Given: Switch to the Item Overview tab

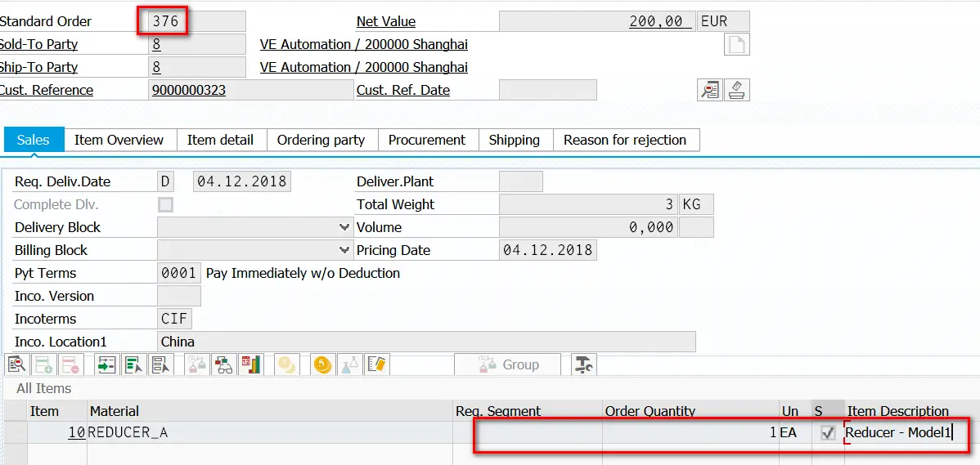Looking at the screenshot, I should click(119, 140).
